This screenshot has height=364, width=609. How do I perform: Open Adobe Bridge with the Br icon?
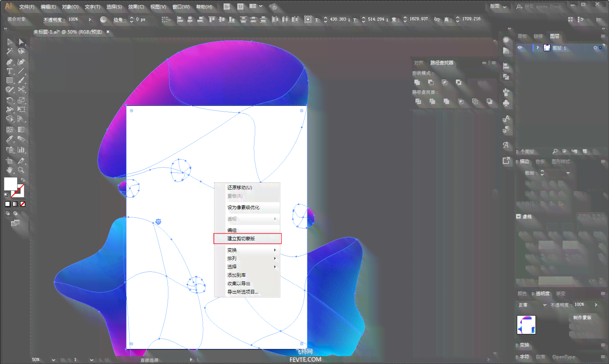tap(227, 6)
